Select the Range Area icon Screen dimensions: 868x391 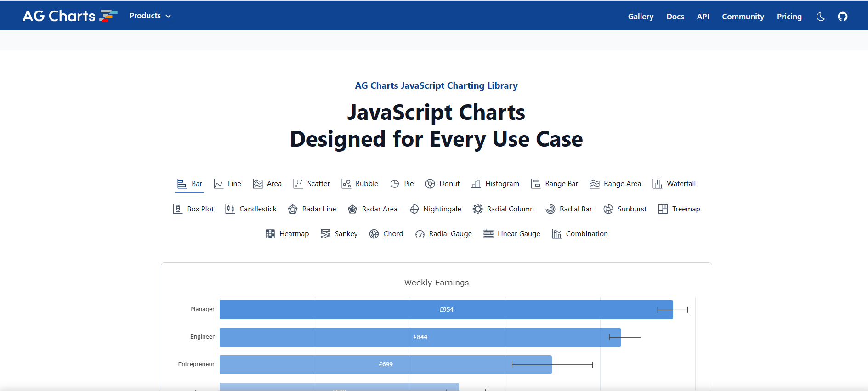click(x=595, y=184)
